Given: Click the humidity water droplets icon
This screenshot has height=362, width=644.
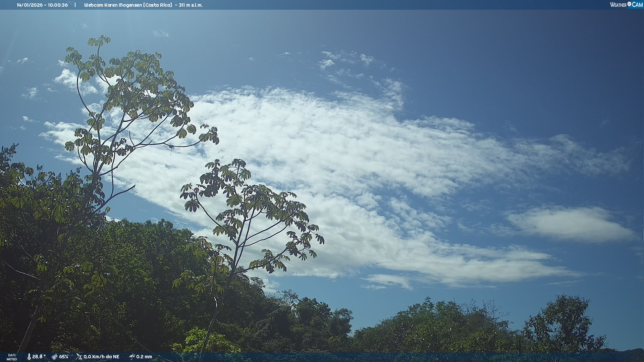Looking at the screenshot, I should pyautogui.click(x=54, y=357).
